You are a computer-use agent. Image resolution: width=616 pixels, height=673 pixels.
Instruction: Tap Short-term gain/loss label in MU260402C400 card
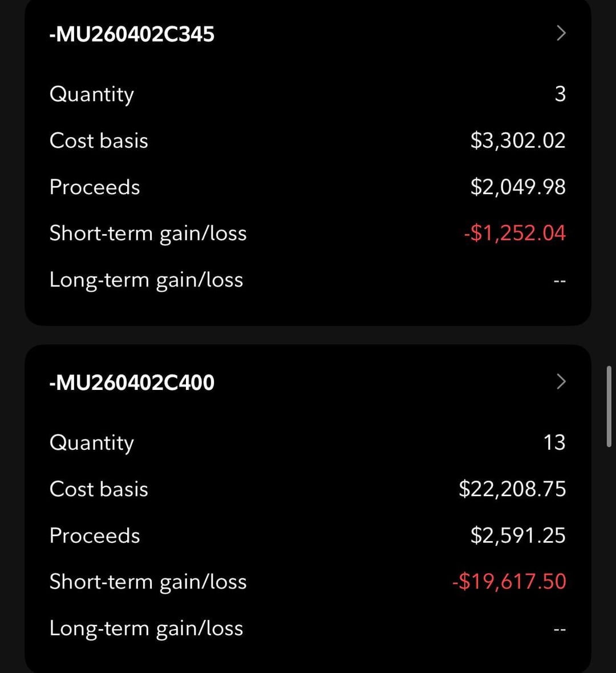148,582
